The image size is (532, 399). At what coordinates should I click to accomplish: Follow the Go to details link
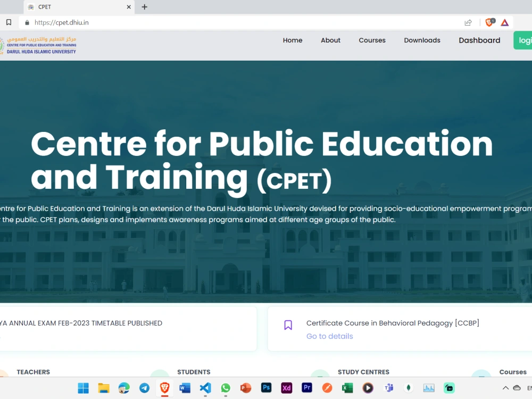pyautogui.click(x=329, y=336)
